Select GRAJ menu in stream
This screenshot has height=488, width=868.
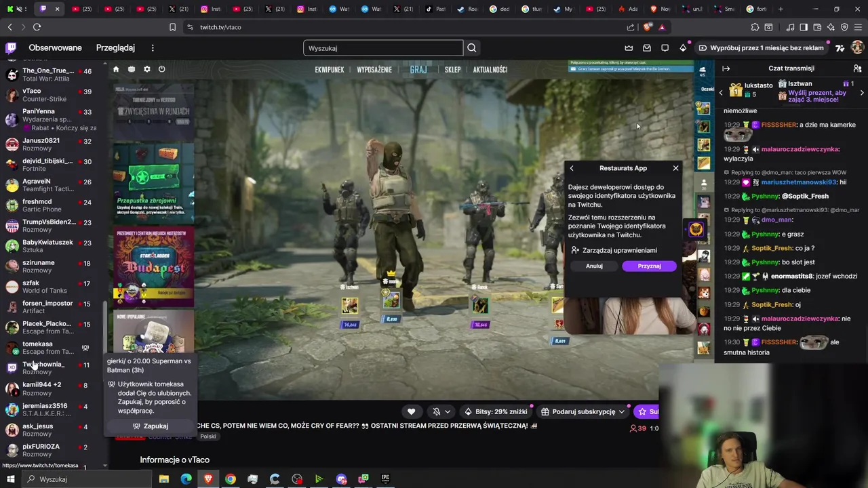418,70
